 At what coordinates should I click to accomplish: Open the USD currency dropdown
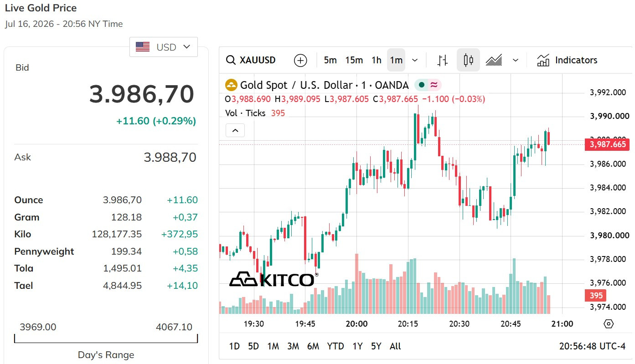pos(164,47)
